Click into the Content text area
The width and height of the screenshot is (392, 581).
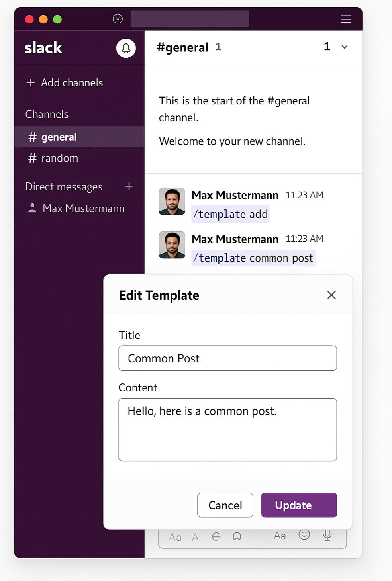tap(227, 430)
